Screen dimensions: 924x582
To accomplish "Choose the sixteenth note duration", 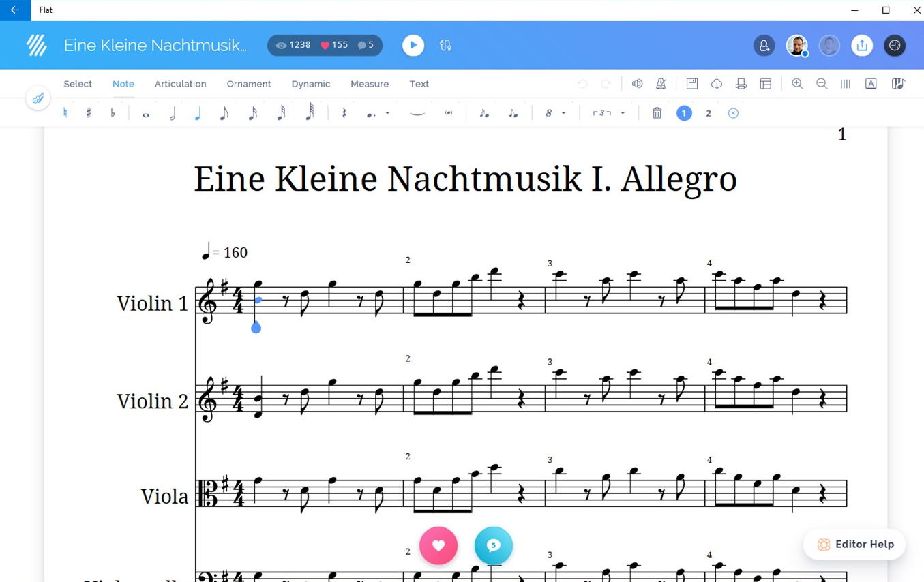I will coord(252,114).
